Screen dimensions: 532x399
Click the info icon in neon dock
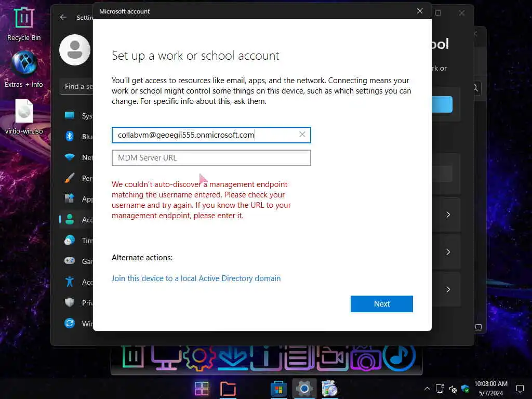(266, 358)
